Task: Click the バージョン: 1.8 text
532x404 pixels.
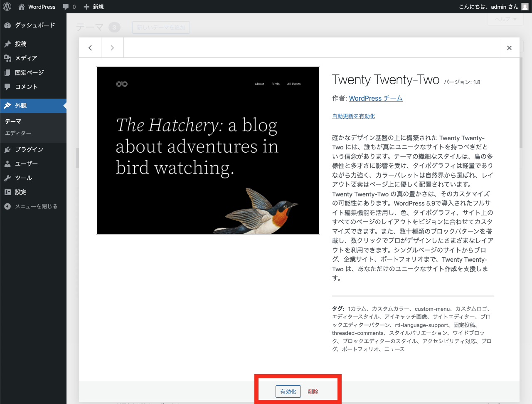Action: pos(462,82)
